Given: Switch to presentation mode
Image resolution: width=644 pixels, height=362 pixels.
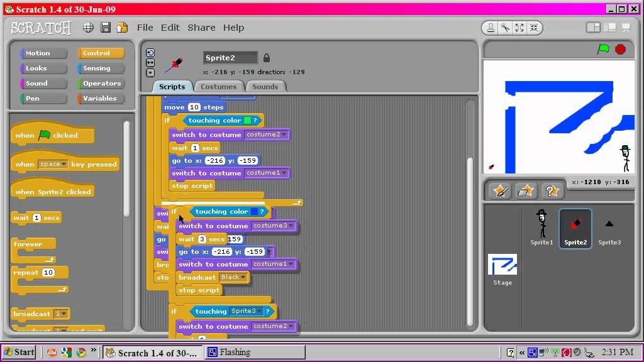Looking at the screenshot, I should [626, 28].
